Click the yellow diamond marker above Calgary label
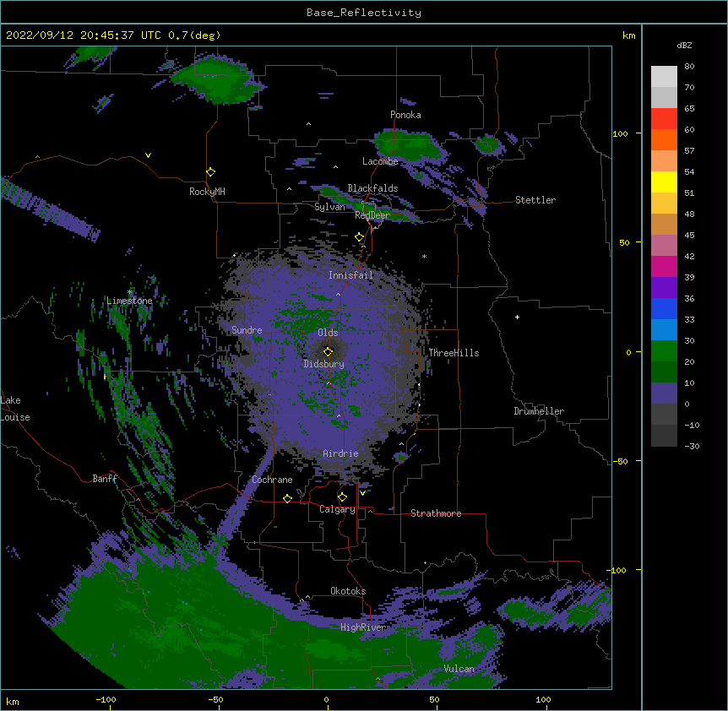The image size is (728, 711). [x=342, y=497]
